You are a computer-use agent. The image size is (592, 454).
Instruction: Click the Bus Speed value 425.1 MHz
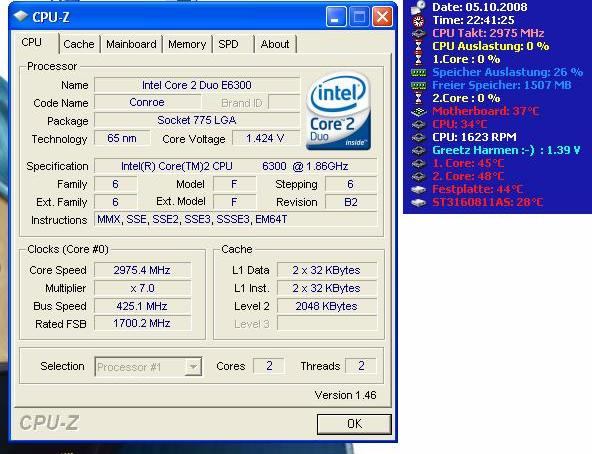coord(142,306)
